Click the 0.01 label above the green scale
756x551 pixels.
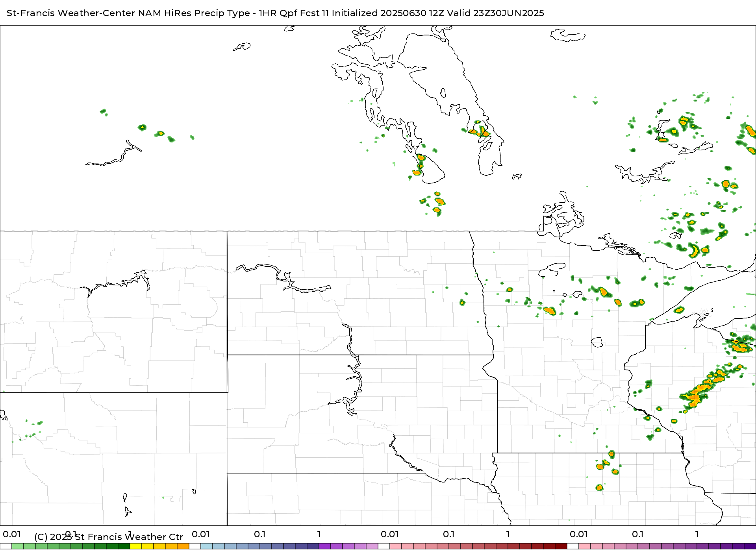pyautogui.click(x=12, y=534)
